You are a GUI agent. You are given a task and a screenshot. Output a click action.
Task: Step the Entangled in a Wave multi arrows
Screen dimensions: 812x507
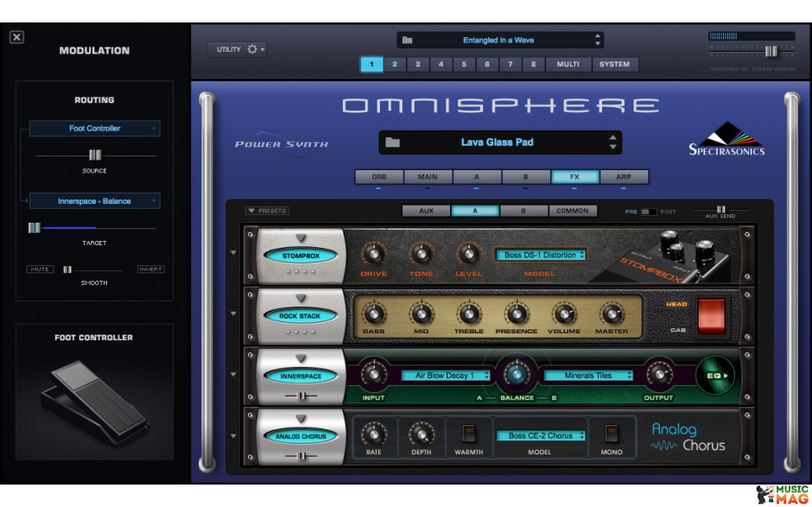pos(598,40)
